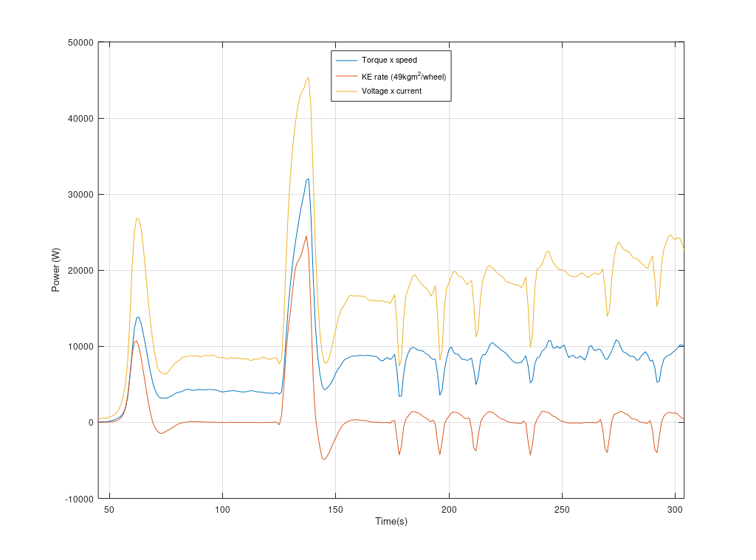Click the 30000 y-axis tick label
Image resolution: width=756 pixels, height=560 pixels.
click(x=80, y=195)
